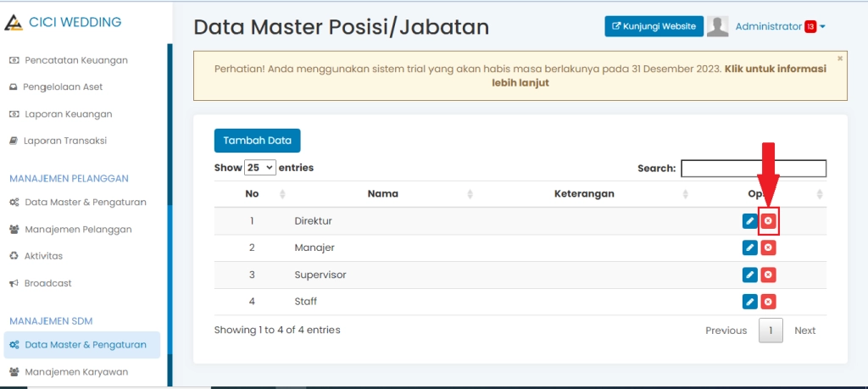
Task: Open the Show entries count dropdown
Action: point(260,167)
